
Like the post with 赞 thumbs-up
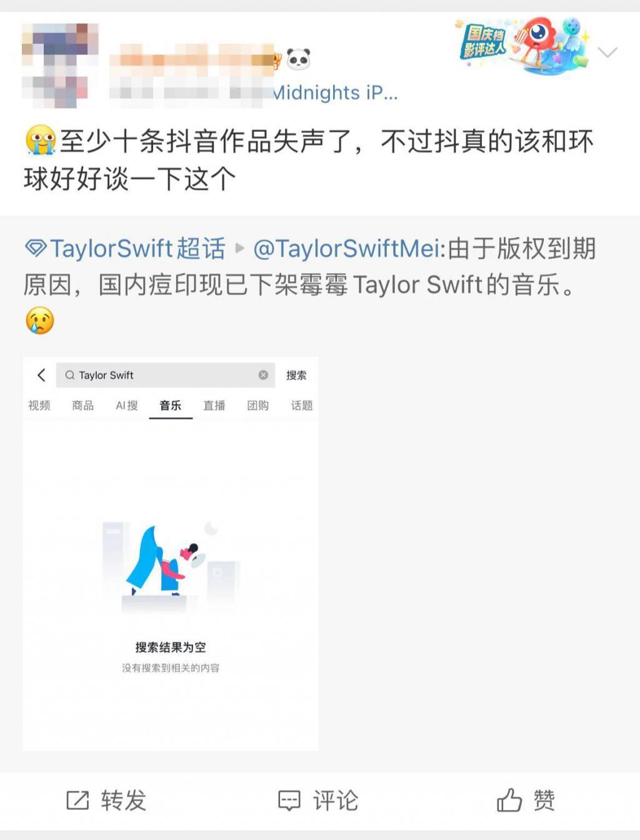pos(509,800)
